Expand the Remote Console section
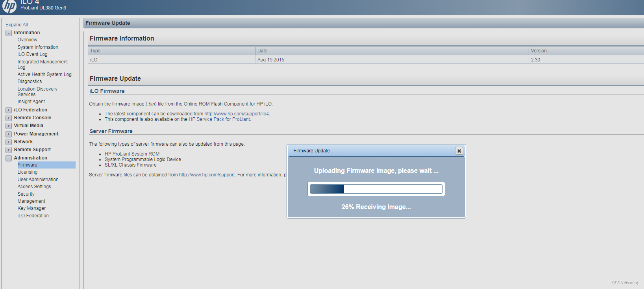 tap(9, 118)
